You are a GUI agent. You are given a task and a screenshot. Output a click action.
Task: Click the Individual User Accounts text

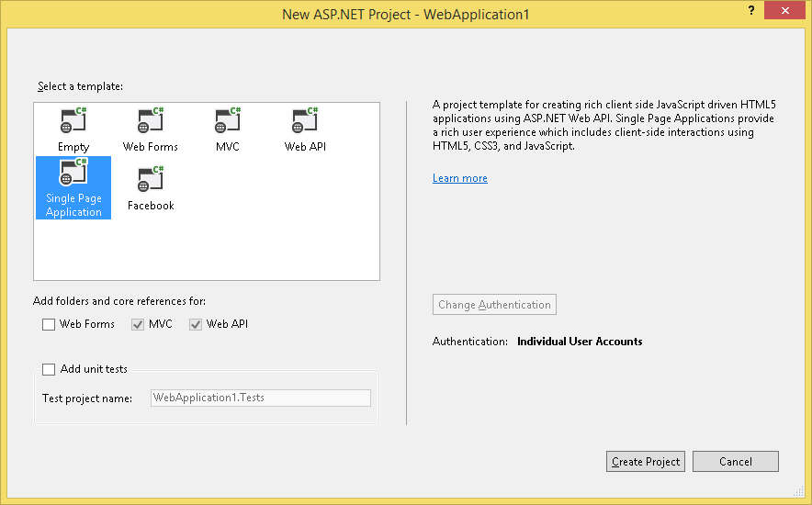(580, 342)
